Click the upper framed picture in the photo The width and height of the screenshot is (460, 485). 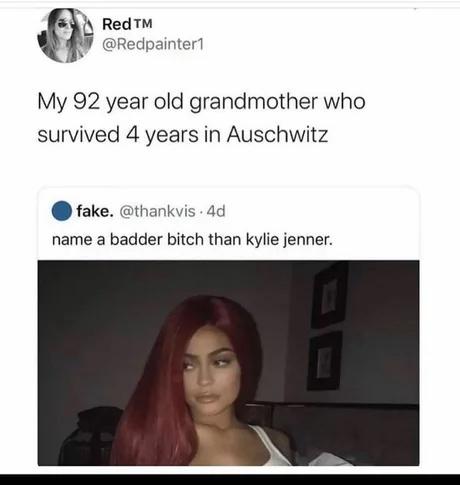pos(330,295)
